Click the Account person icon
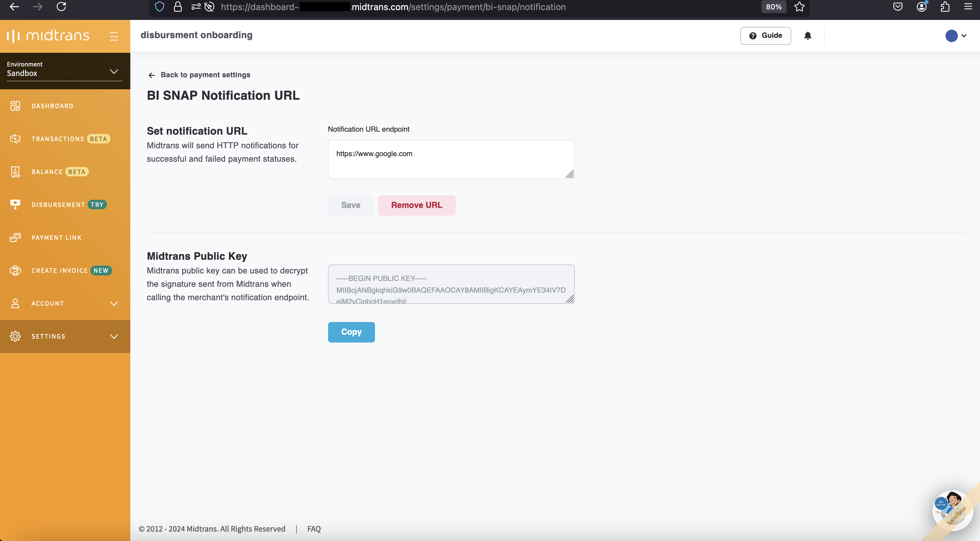Viewport: 980px width, 541px height. (x=15, y=303)
